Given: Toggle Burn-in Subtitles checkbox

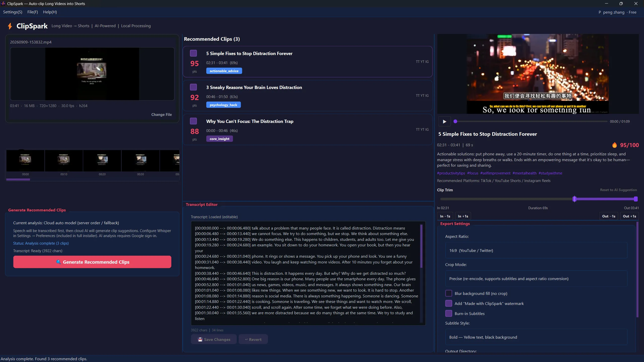Looking at the screenshot, I should (449, 313).
